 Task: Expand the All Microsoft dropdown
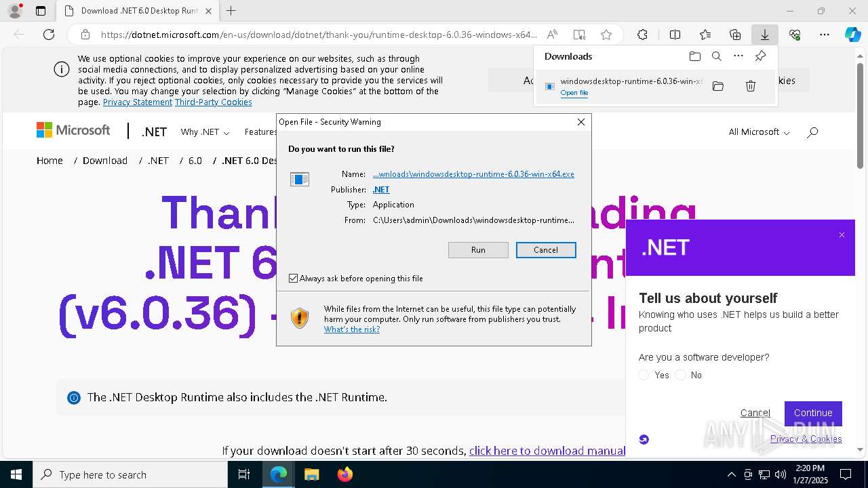click(759, 132)
